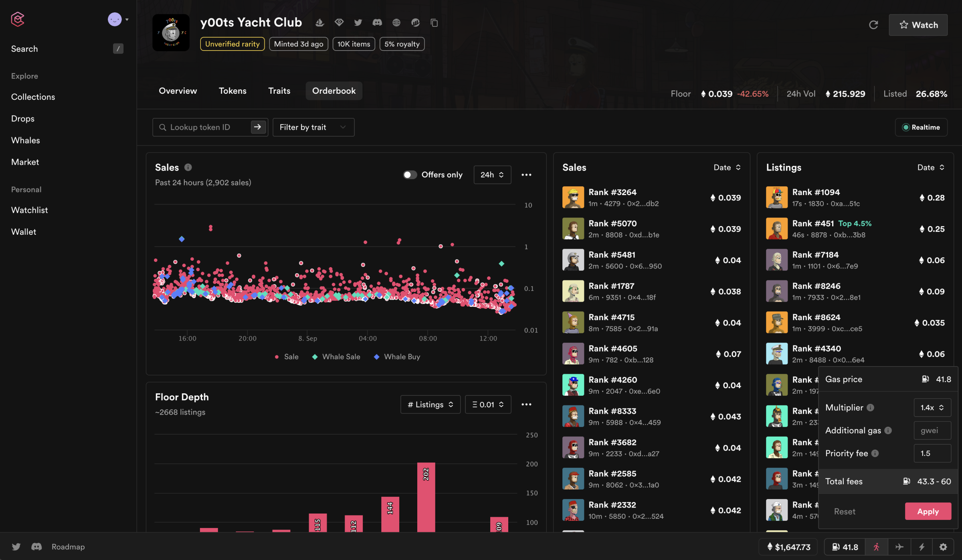962x560 pixels.
Task: Select the airplane gas speed preset
Action: point(899,547)
